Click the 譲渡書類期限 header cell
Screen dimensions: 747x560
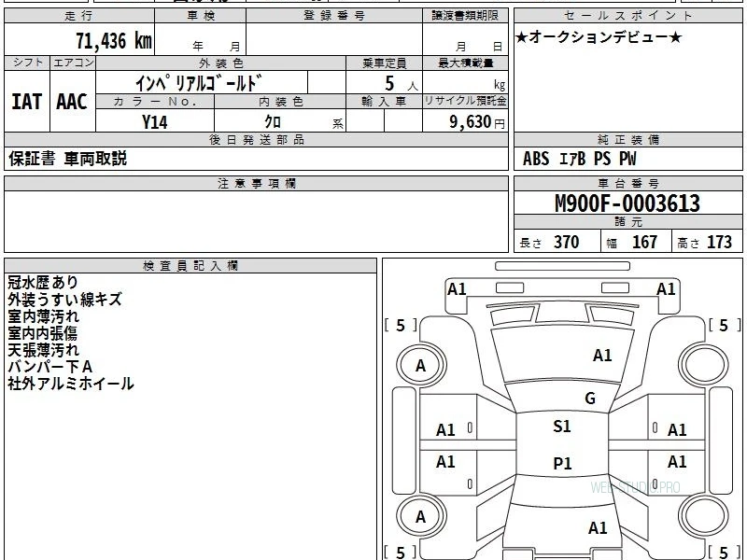click(465, 16)
